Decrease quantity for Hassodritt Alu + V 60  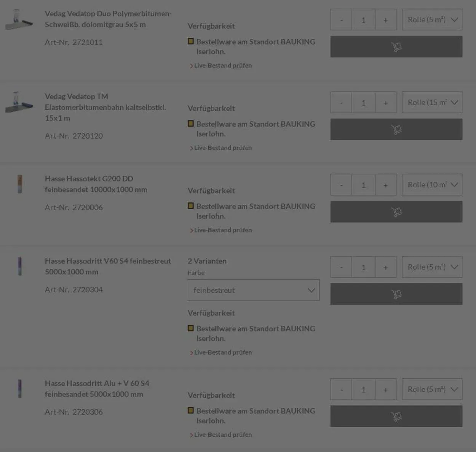pos(341,389)
